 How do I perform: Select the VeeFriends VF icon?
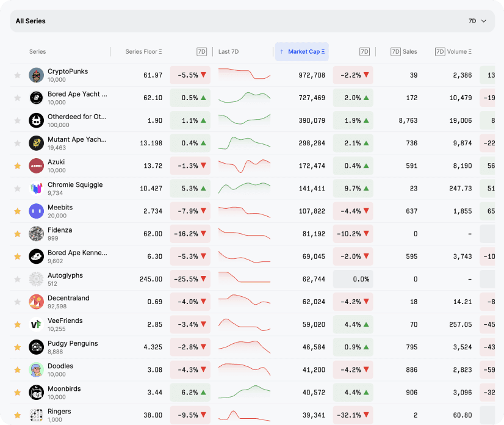click(36, 324)
